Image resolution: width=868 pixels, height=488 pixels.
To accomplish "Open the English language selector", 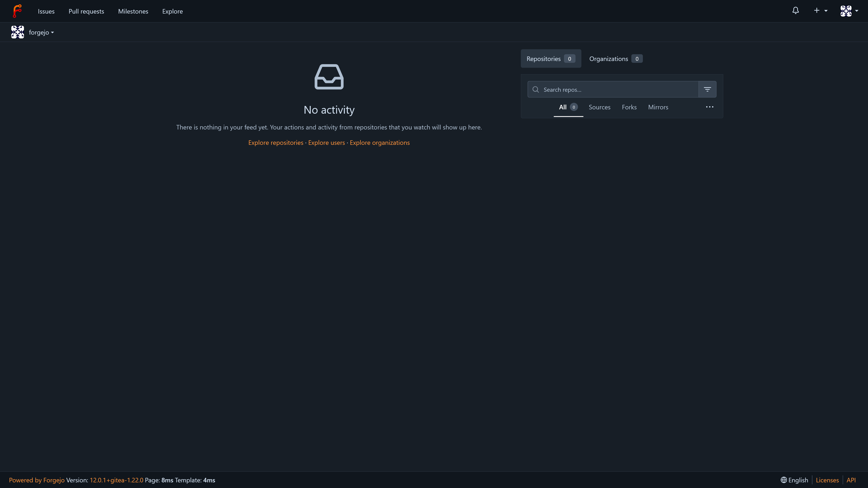I will pyautogui.click(x=795, y=480).
